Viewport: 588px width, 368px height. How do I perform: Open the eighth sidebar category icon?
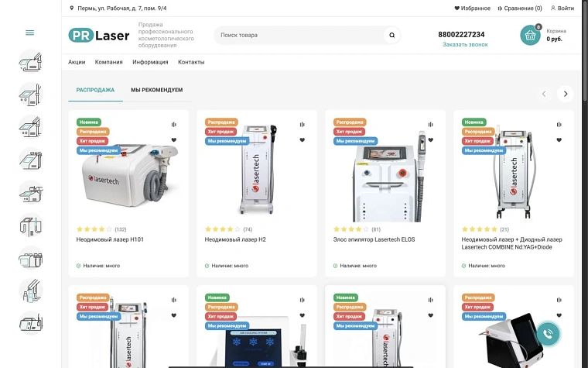(31, 291)
